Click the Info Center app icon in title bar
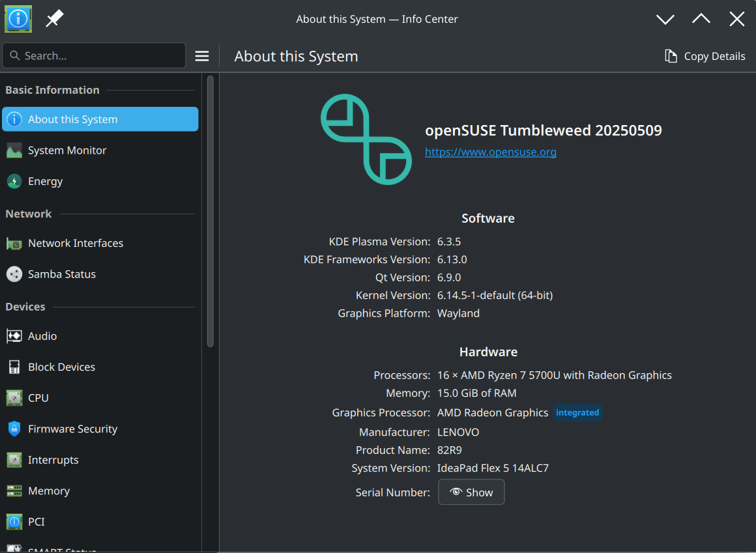This screenshot has width=756, height=553. 18,19
